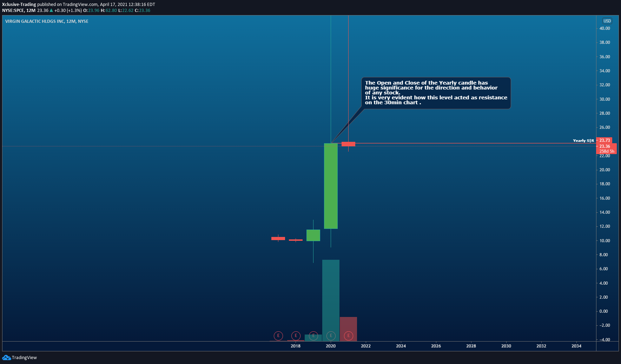Click the red 2021 candle body
Image resolution: width=621 pixels, height=364 pixels.
click(x=348, y=144)
